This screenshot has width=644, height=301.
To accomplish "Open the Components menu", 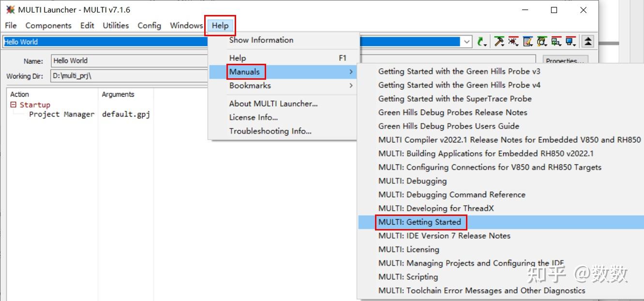I will coord(48,26).
